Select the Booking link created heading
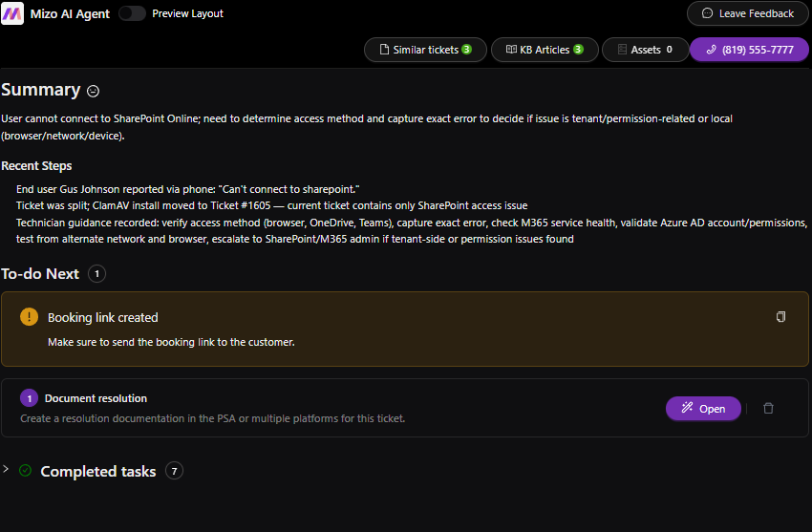Viewport: 812px width, 532px height. (102, 317)
